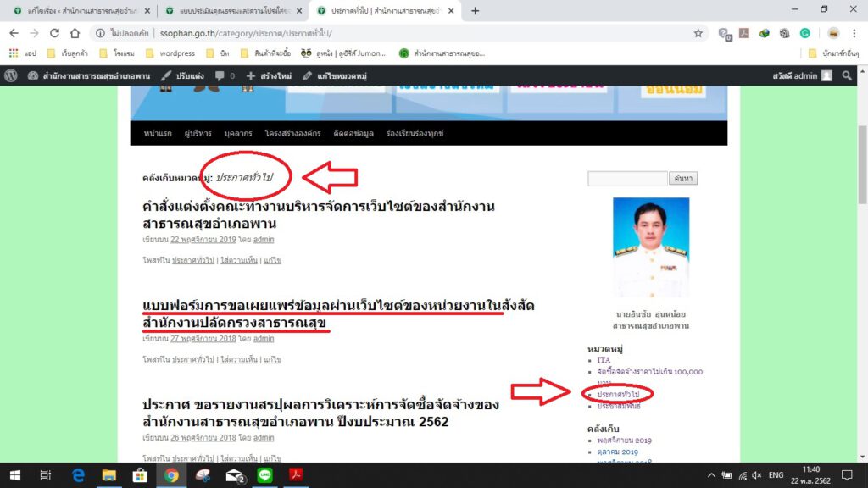Viewport: 868px width, 488px height.
Task: Click the volume muted tray icon
Action: click(x=757, y=475)
